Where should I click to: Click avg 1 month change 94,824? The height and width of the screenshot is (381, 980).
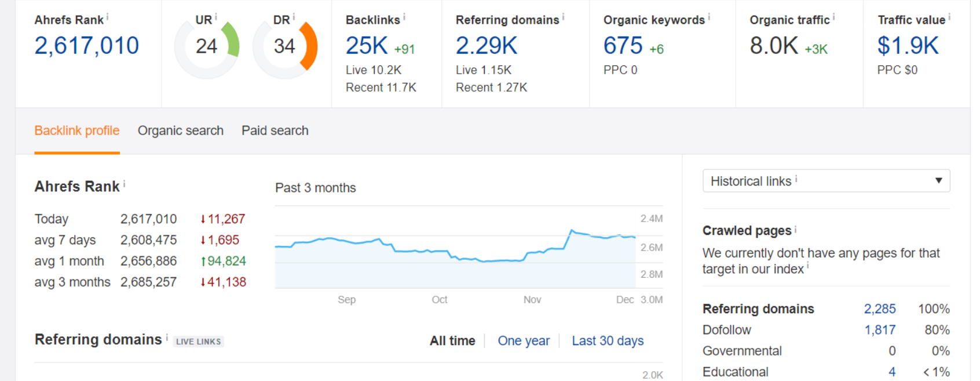pyautogui.click(x=223, y=261)
